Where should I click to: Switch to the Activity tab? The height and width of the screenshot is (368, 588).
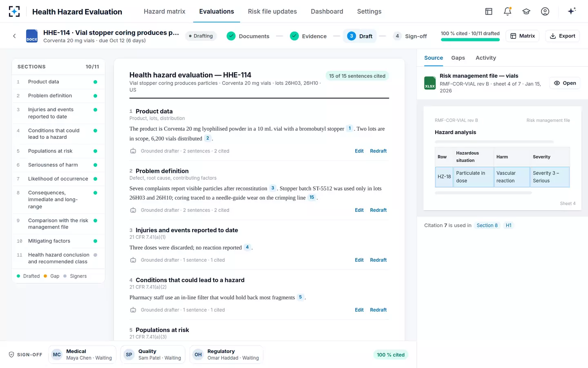coord(486,58)
